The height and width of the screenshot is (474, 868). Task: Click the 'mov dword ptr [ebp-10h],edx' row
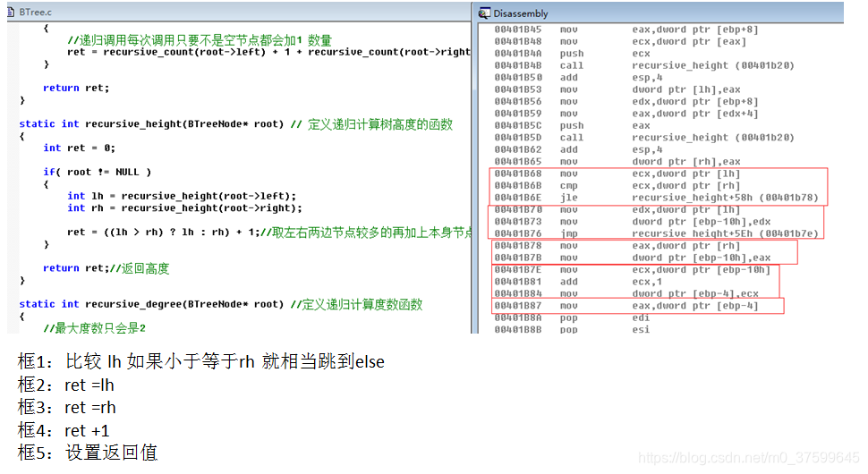click(x=632, y=222)
